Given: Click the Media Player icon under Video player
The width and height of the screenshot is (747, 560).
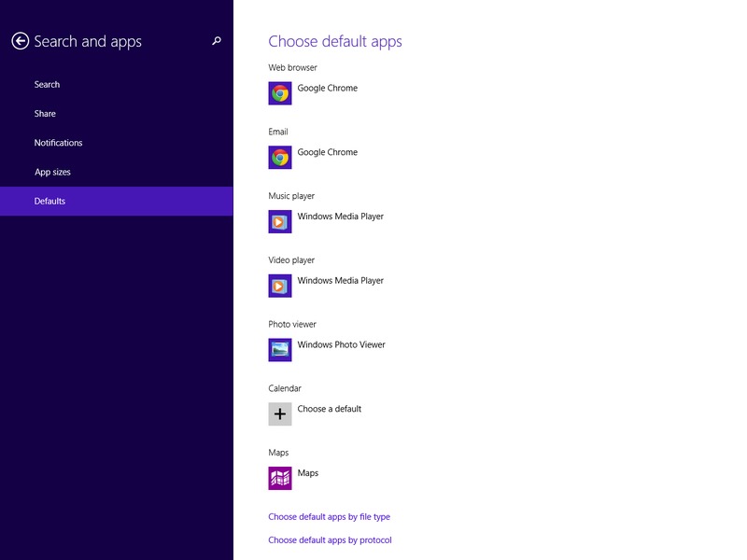Looking at the screenshot, I should 280,286.
